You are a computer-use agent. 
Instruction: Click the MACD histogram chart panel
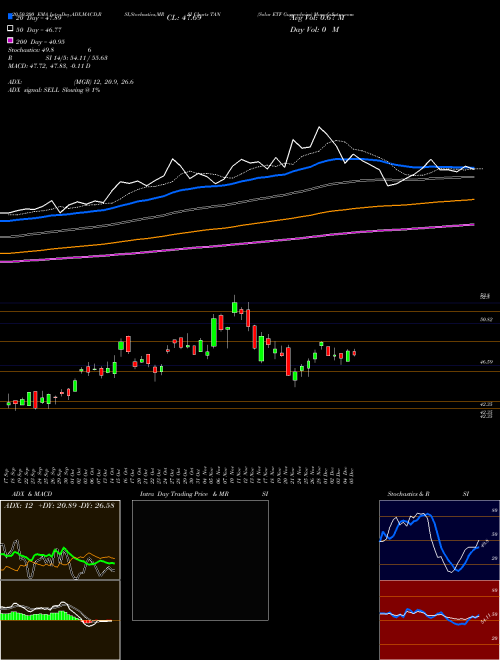(60, 620)
